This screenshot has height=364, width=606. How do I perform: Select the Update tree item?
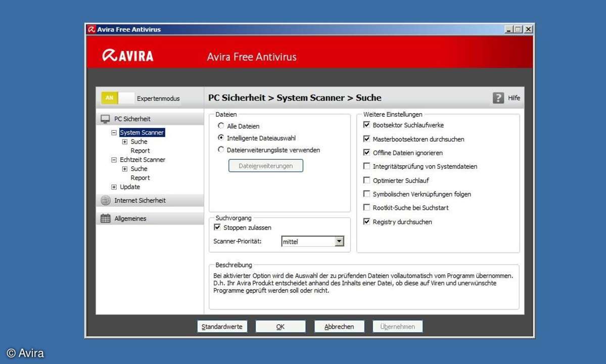tap(130, 187)
